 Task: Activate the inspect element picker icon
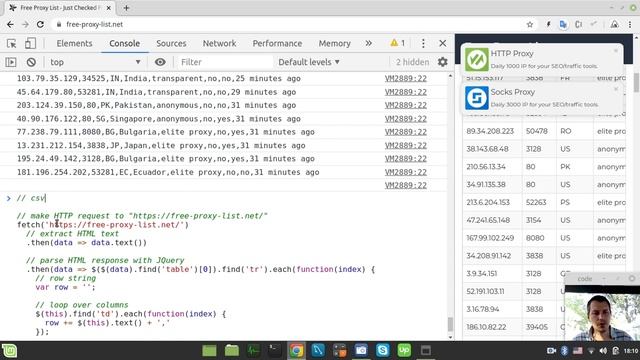[x=11, y=43]
